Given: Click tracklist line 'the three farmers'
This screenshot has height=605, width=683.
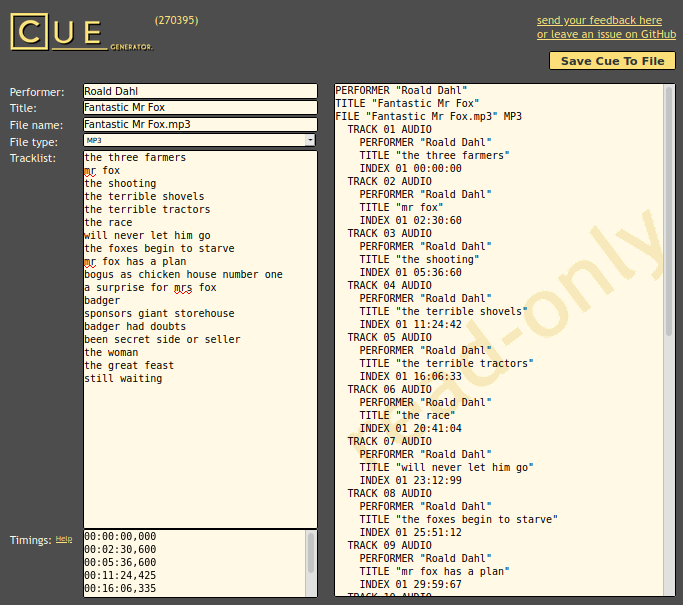Looking at the screenshot, I should click(x=135, y=157).
